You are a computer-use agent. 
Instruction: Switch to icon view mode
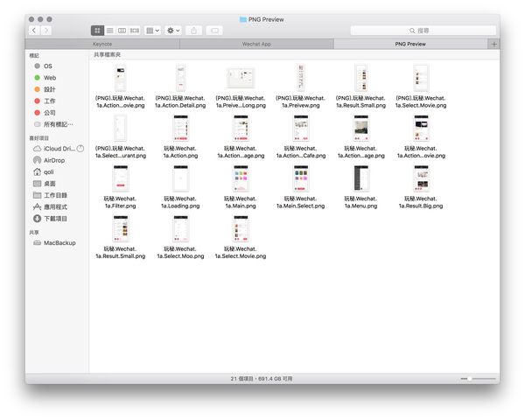point(97,31)
